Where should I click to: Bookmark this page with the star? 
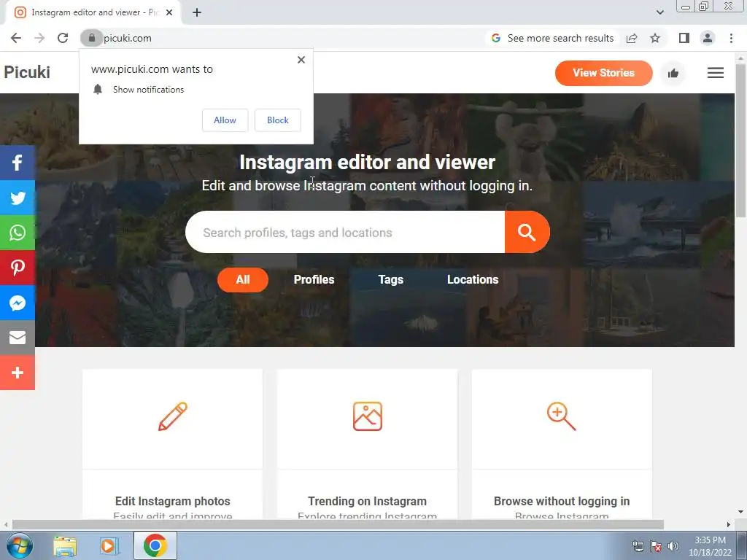655,38
